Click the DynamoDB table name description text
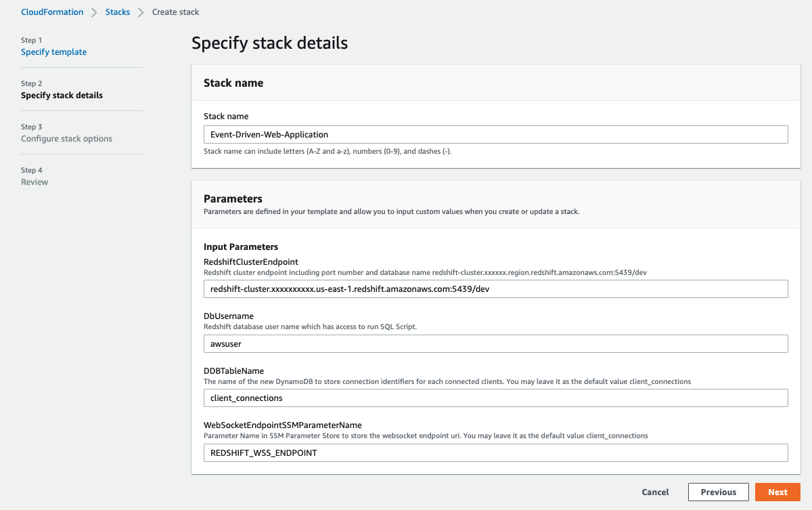This screenshot has width=812, height=510. (447, 381)
